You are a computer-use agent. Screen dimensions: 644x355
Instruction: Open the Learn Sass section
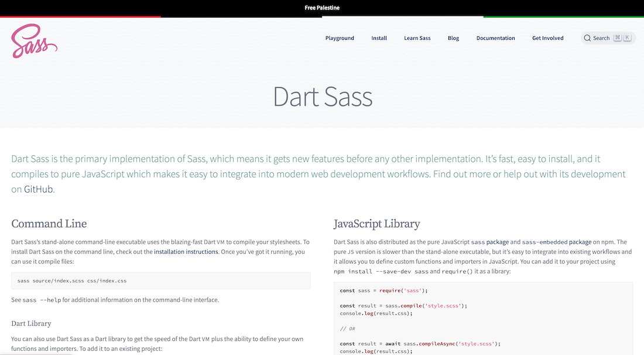pyautogui.click(x=417, y=37)
